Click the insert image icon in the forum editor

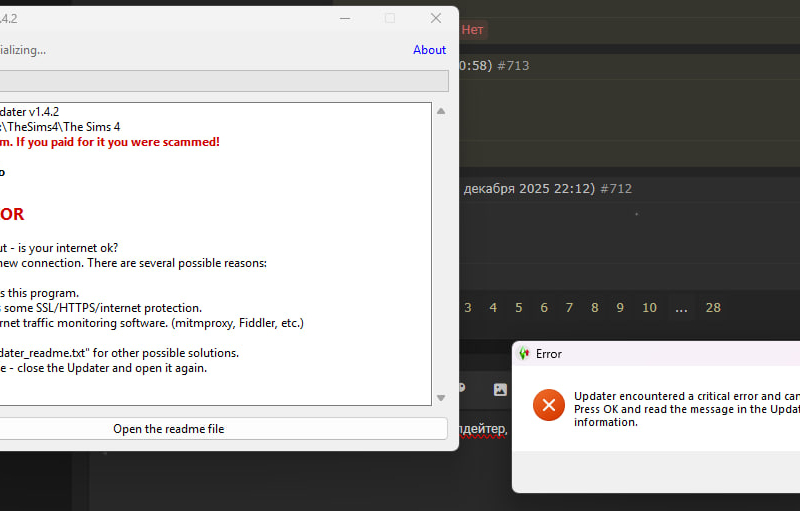tap(500, 389)
